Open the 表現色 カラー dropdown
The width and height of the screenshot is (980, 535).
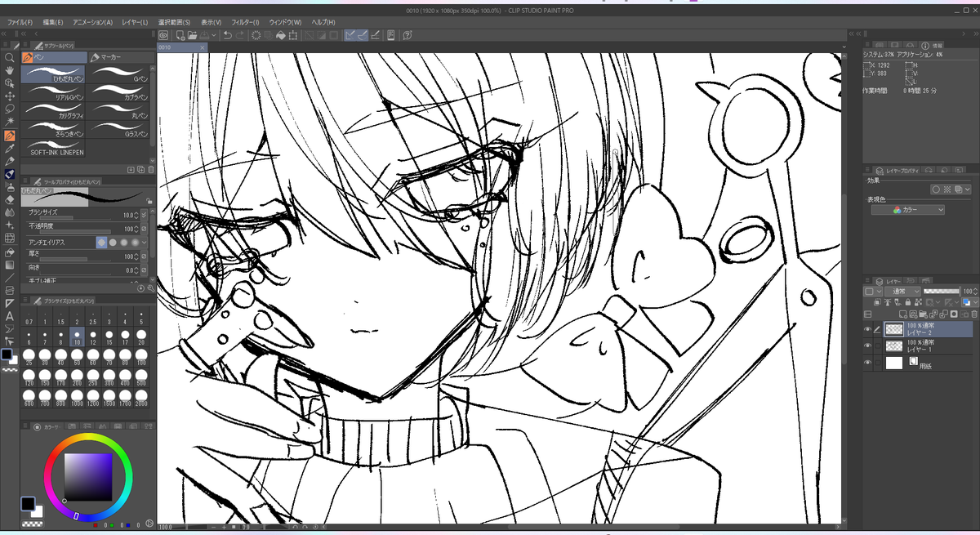pyautogui.click(x=908, y=210)
